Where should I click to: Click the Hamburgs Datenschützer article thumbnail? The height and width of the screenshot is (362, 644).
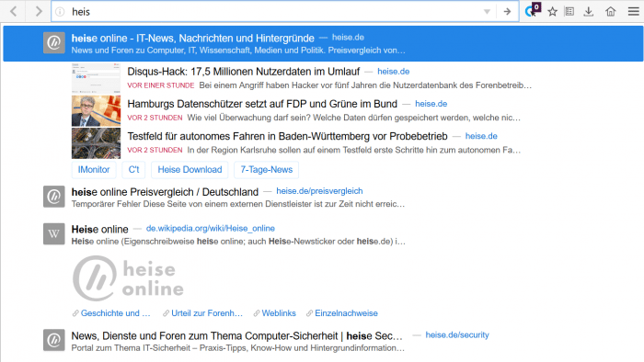96,110
